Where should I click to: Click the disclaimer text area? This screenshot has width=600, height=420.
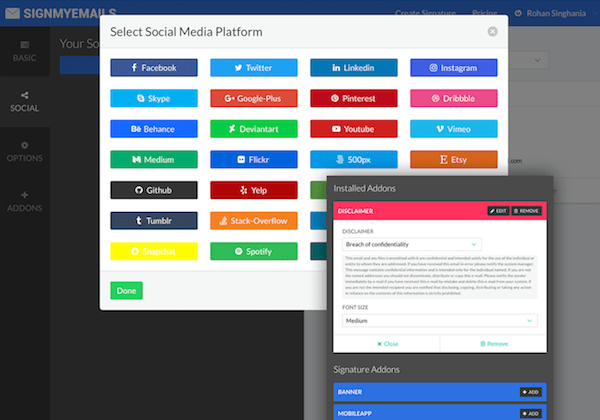(440, 276)
